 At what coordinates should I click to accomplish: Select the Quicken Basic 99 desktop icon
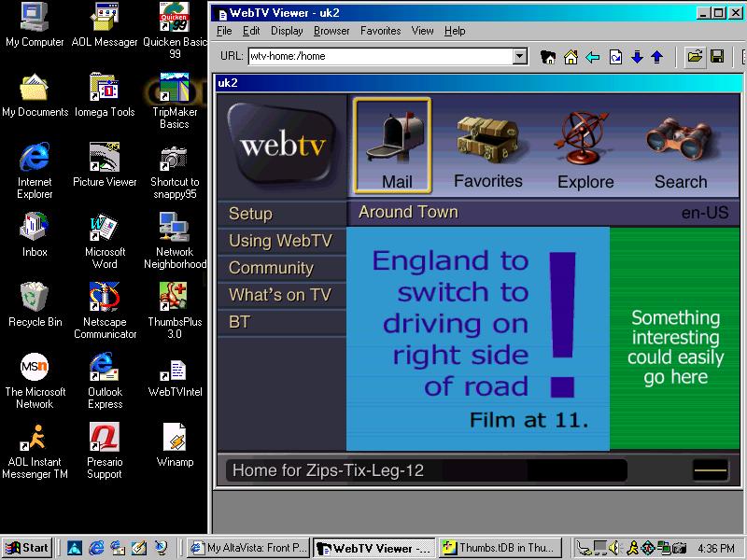(x=175, y=31)
